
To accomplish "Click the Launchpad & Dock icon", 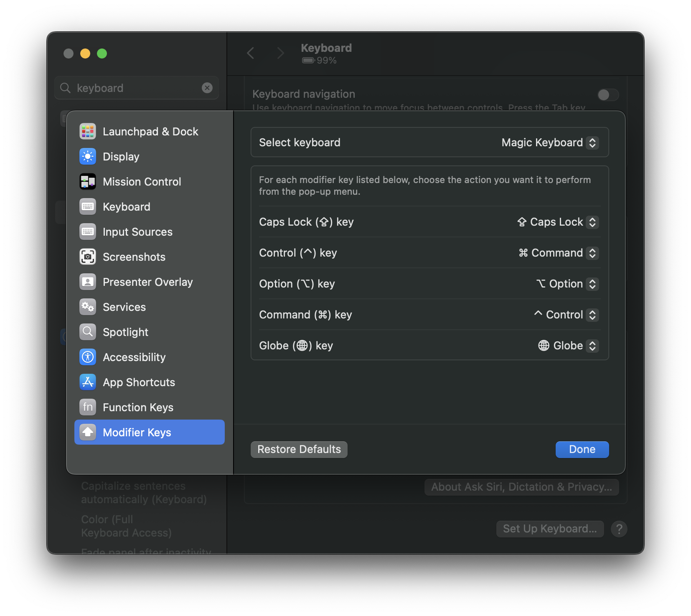I will click(x=88, y=132).
